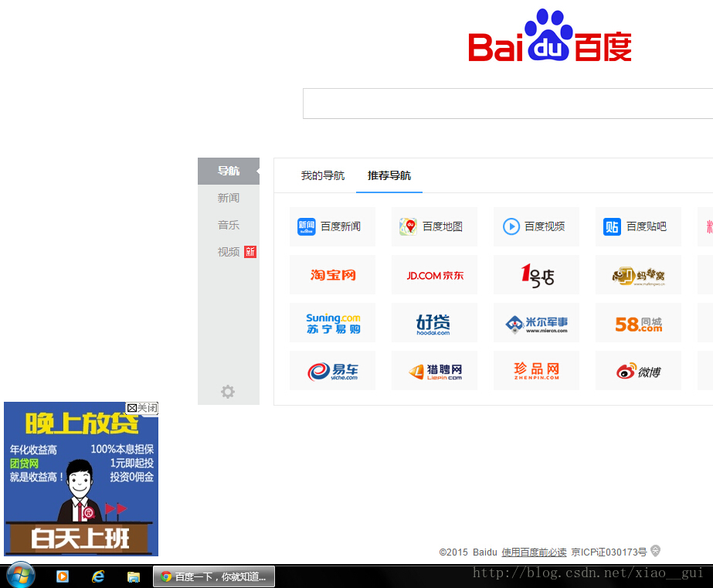Focus the Baidu search input box
Image resolution: width=713 pixels, height=588 pixels.
click(508, 104)
